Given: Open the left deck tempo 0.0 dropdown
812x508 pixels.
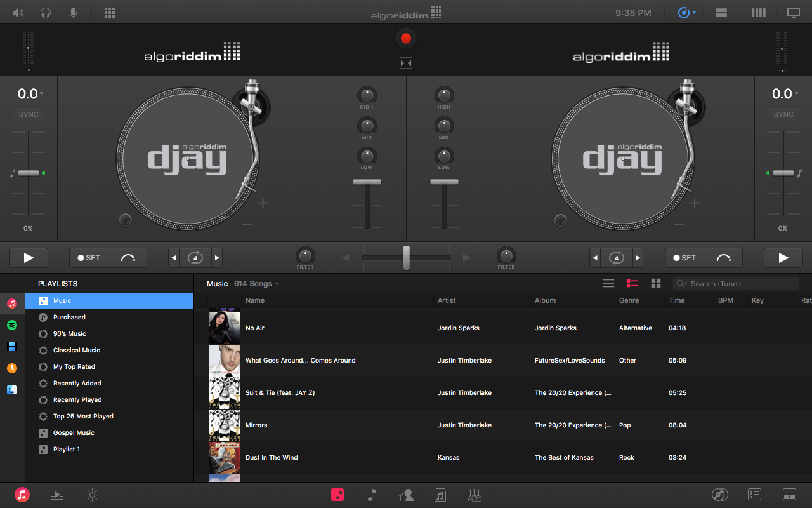Looking at the screenshot, I should (x=30, y=94).
